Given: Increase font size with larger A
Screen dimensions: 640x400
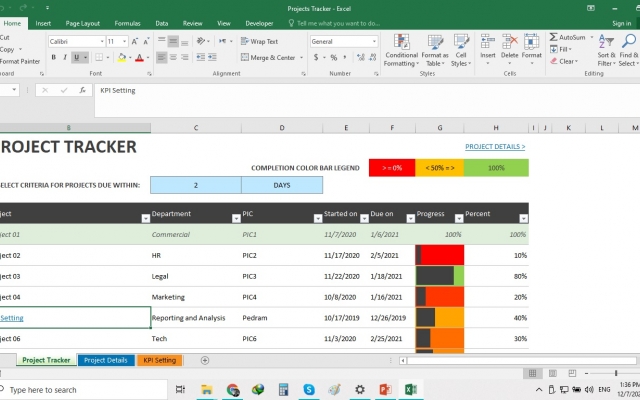Looking at the screenshot, I should 134,41.
